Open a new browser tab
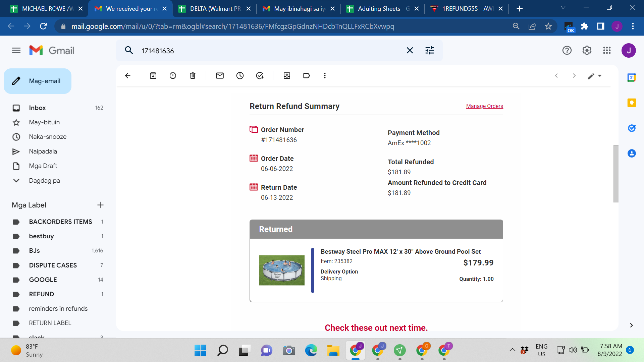644x362 pixels. pyautogui.click(x=520, y=9)
